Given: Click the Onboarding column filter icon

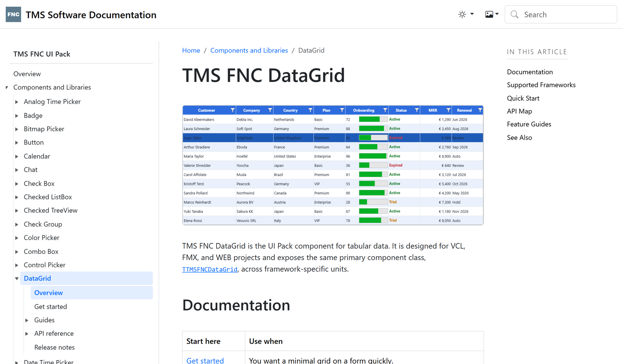Looking at the screenshot, I should coord(385,110).
